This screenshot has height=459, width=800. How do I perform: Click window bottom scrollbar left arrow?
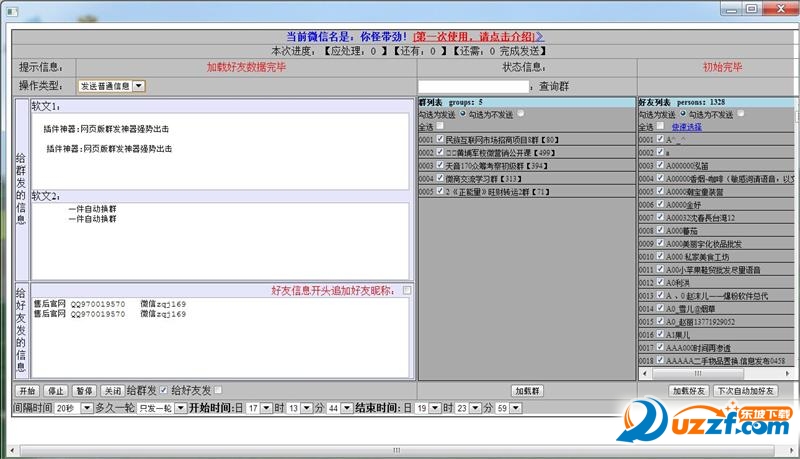click(13, 450)
